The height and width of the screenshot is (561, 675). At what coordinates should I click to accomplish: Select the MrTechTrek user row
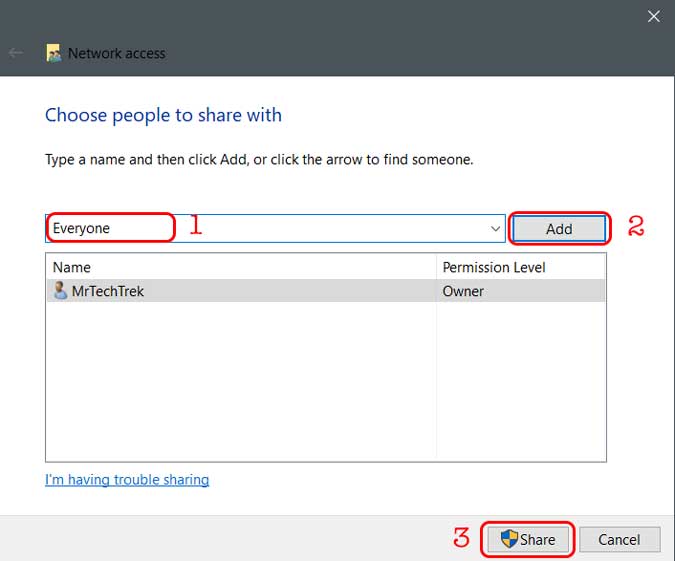(326, 291)
